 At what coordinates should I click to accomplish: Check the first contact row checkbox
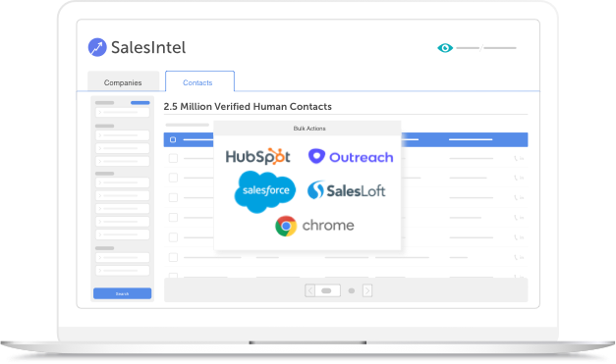point(173,159)
